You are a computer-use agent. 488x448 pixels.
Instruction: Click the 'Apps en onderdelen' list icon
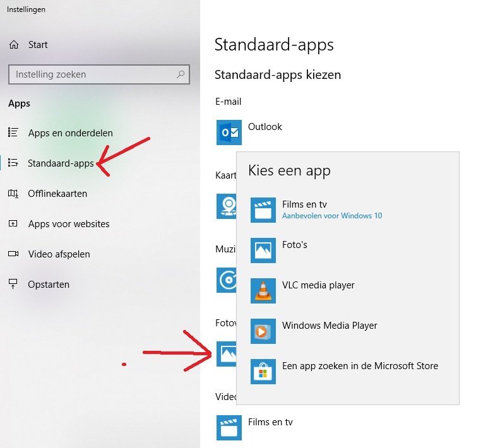coord(13,133)
